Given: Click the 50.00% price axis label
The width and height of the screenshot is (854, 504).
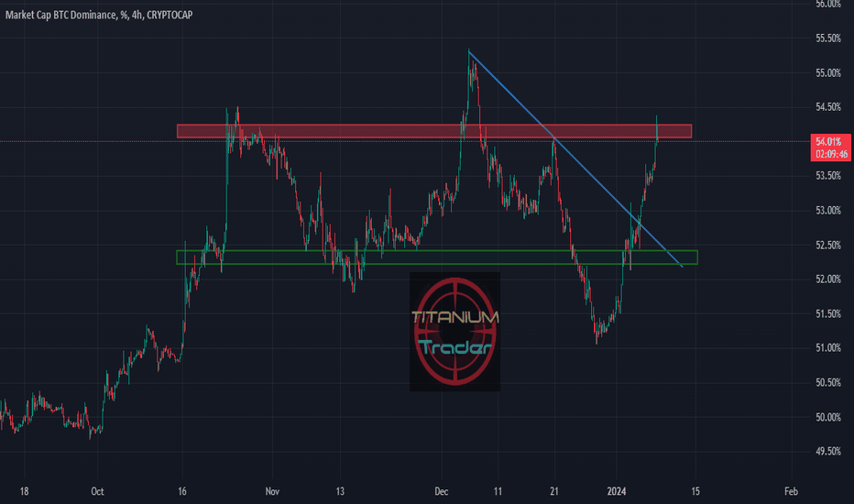Looking at the screenshot, I should (x=827, y=417).
